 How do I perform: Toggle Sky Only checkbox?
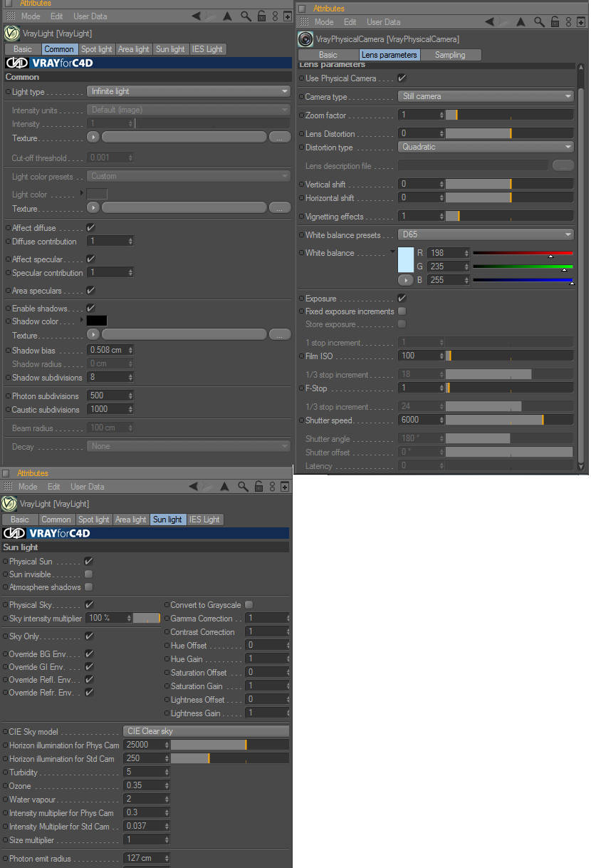88,636
